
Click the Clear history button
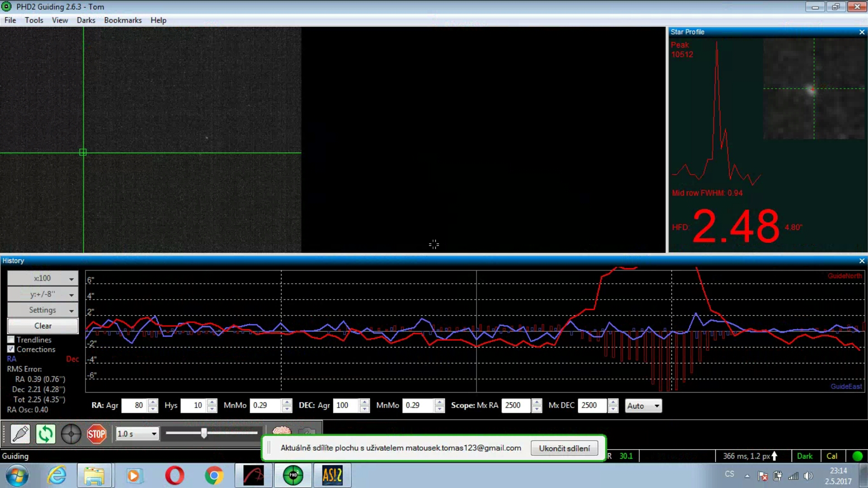coord(42,325)
